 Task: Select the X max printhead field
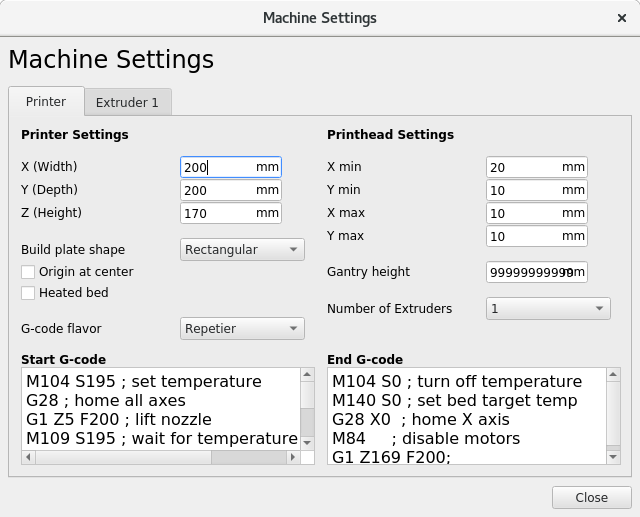pyautogui.click(x=537, y=213)
